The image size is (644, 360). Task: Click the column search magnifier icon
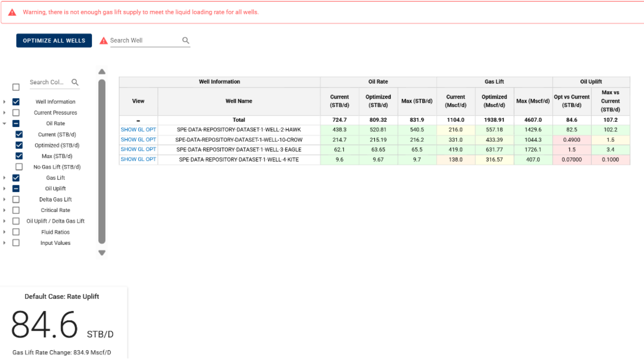point(75,82)
